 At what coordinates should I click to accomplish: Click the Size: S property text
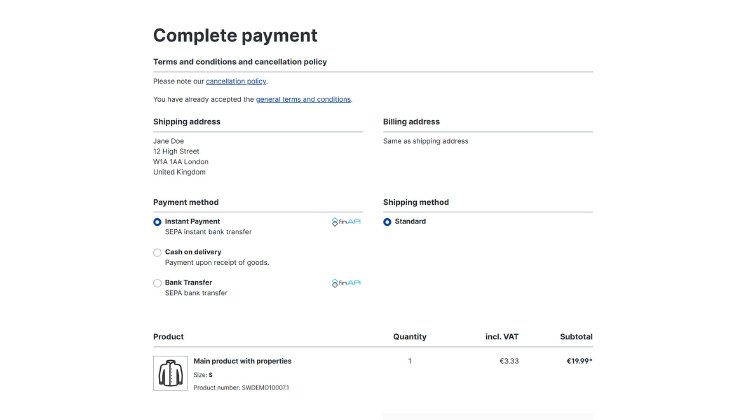tap(203, 375)
